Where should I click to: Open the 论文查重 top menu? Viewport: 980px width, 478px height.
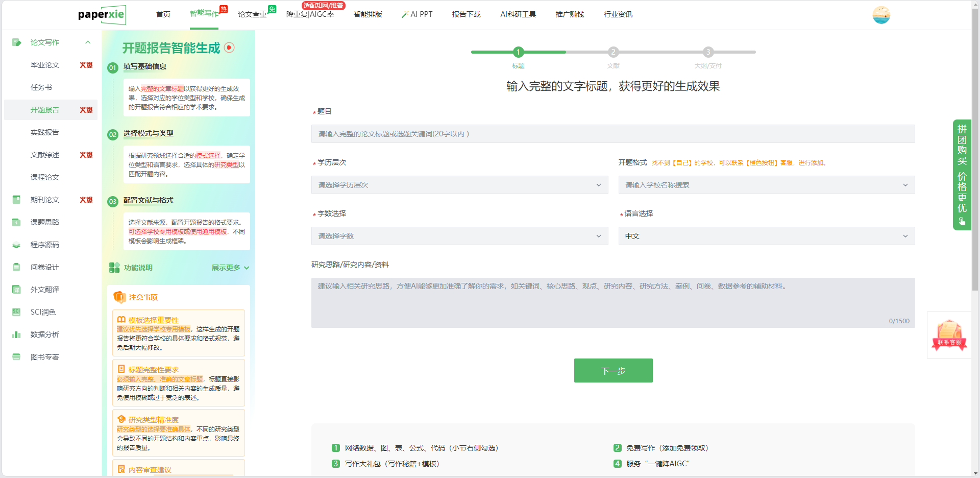[x=252, y=14]
